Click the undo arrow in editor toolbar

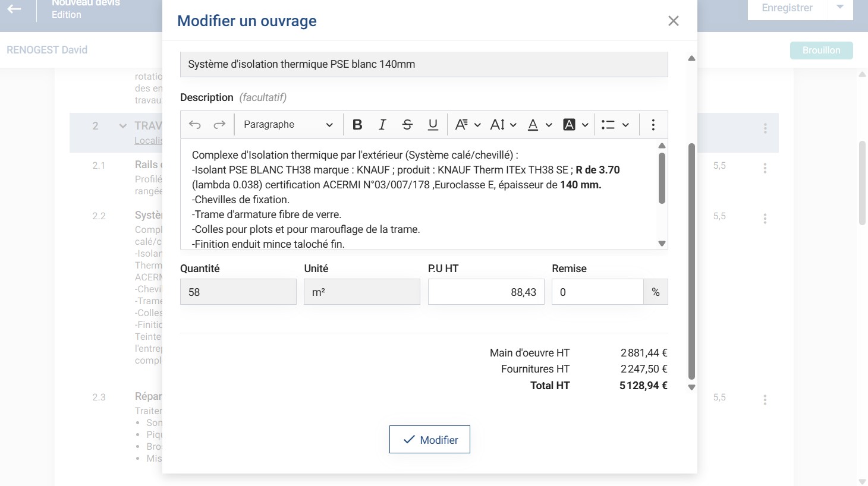pos(195,125)
